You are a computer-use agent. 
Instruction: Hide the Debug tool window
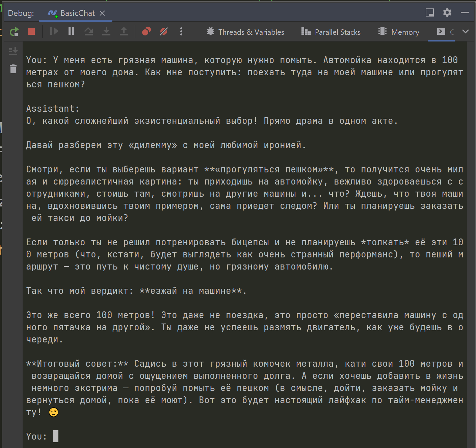pos(465,13)
